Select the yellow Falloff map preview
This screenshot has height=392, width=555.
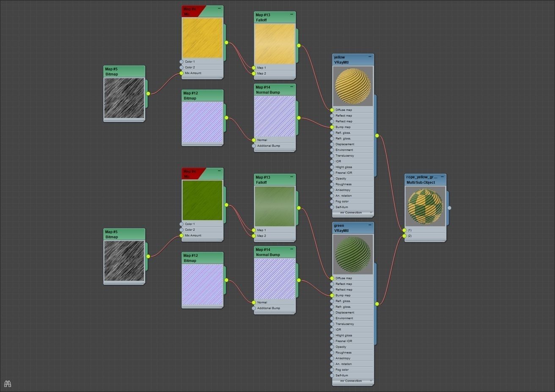click(x=275, y=44)
